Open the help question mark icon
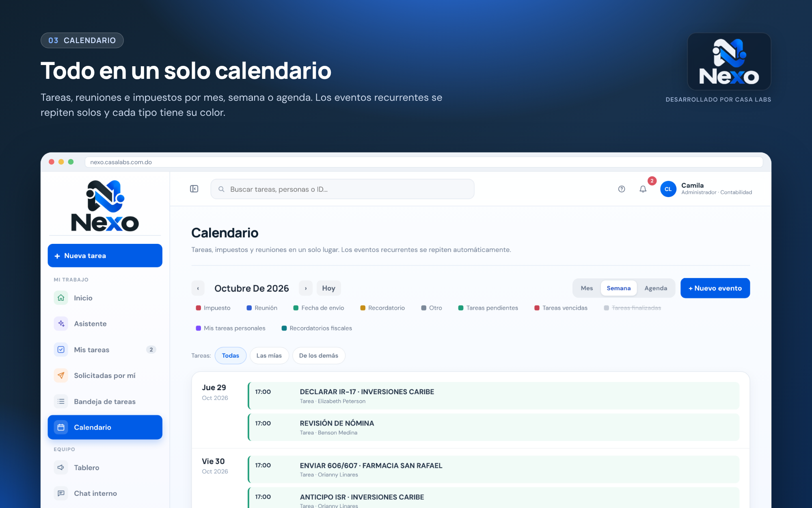The height and width of the screenshot is (508, 812). 622,189
